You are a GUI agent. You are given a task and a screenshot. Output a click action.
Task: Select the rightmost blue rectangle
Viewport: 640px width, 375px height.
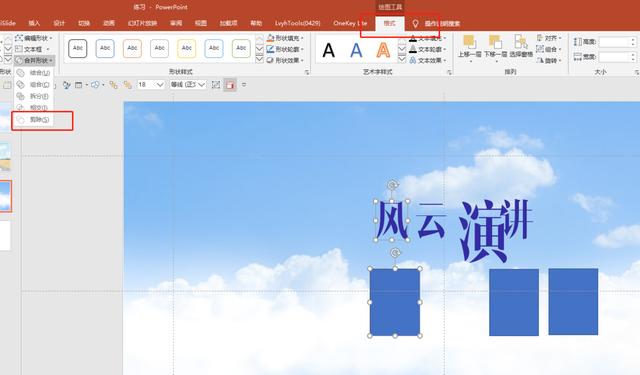tap(573, 302)
